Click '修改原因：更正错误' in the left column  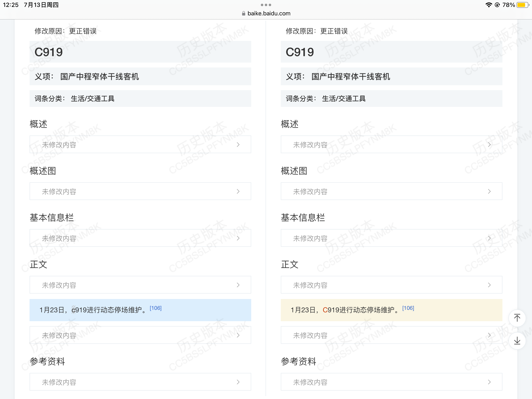pyautogui.click(x=66, y=31)
